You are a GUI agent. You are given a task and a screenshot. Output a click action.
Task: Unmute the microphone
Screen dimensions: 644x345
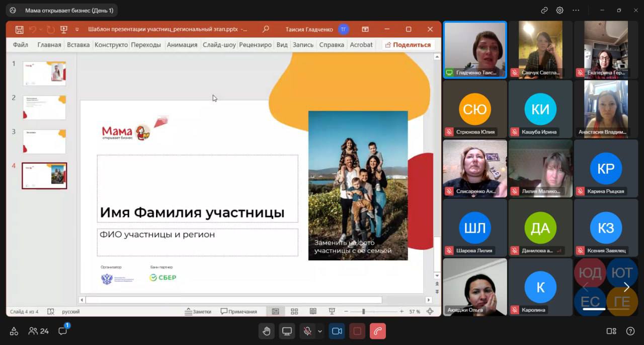click(306, 331)
